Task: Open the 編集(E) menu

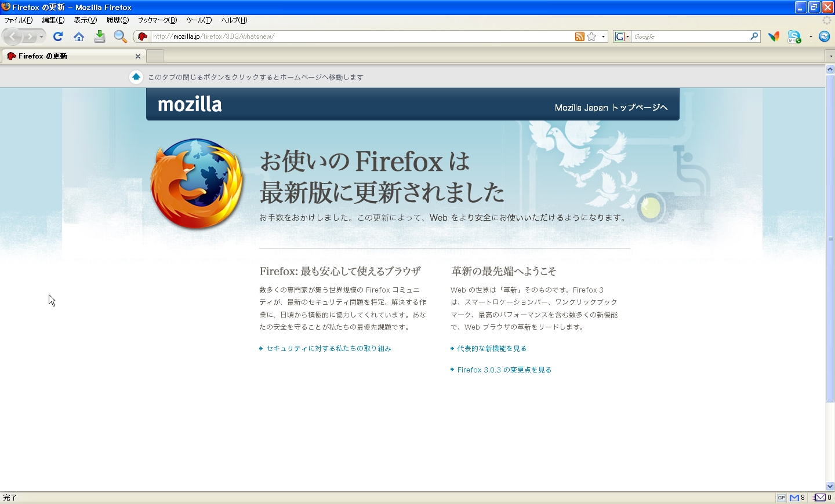Action: point(53,20)
